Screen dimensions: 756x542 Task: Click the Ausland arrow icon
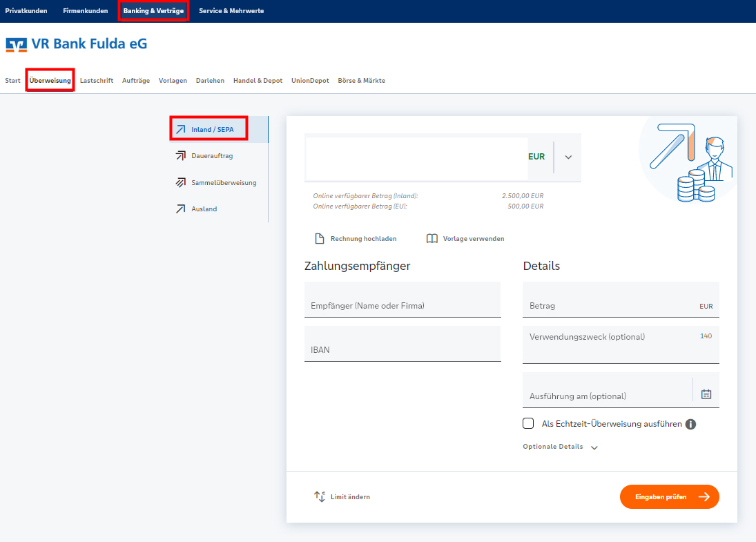181,209
